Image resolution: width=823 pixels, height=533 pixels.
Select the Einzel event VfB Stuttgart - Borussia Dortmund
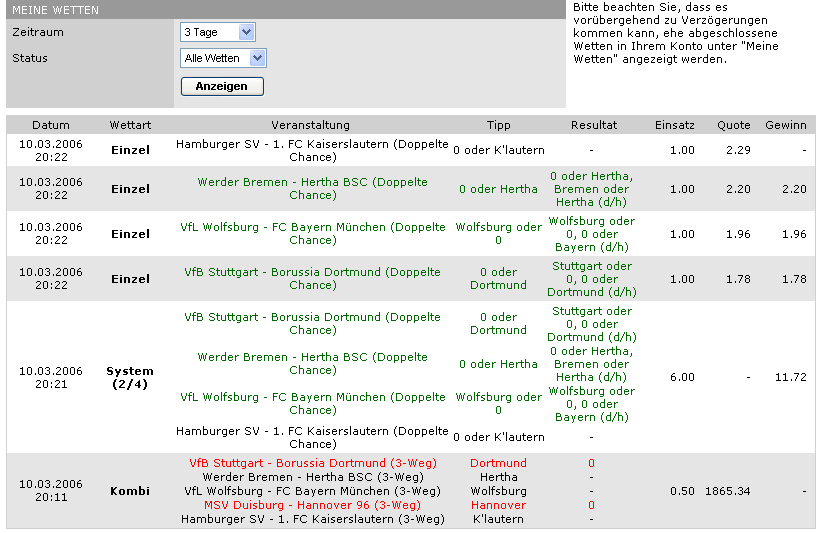tap(312, 278)
